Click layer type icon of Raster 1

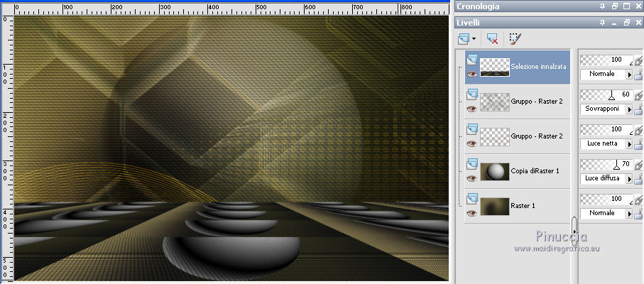click(x=472, y=199)
